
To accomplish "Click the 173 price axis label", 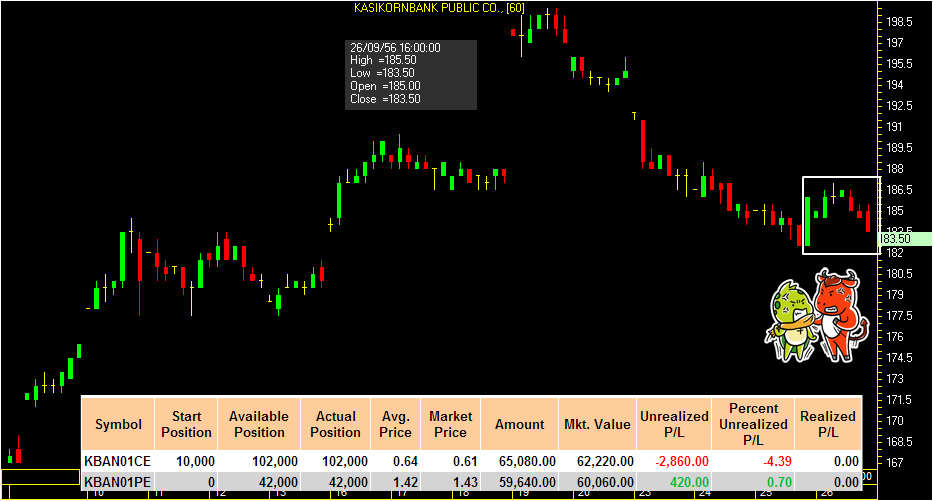I will click(895, 378).
